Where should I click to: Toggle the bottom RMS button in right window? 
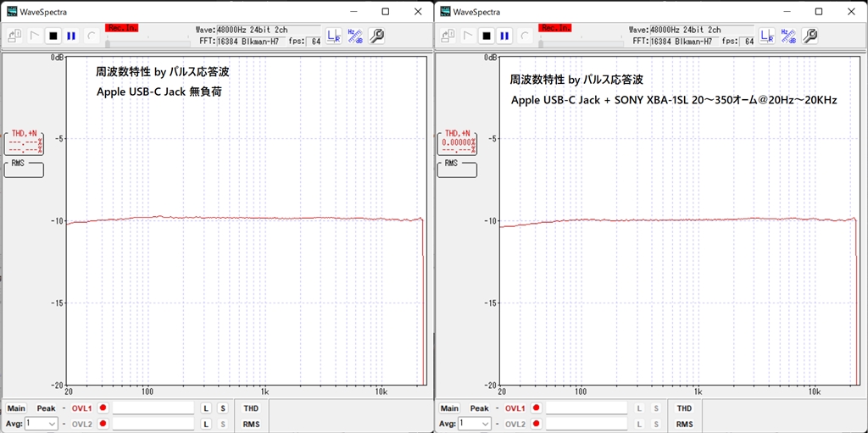(685, 424)
